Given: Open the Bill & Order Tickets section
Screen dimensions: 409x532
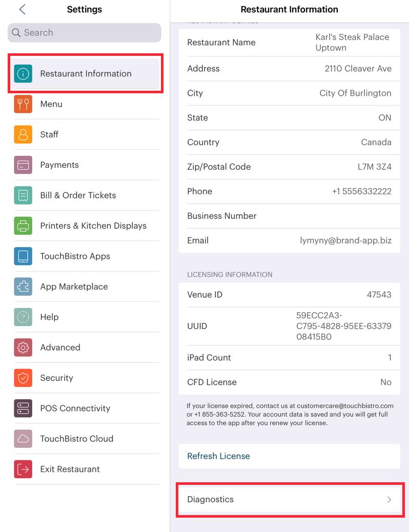Looking at the screenshot, I should pyautogui.click(x=78, y=195).
